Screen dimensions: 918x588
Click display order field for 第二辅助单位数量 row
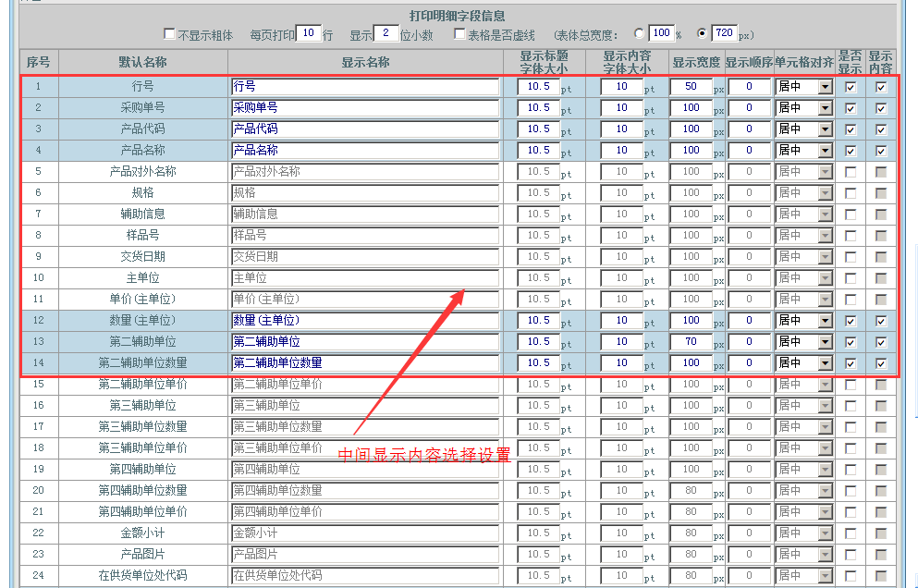(749, 363)
